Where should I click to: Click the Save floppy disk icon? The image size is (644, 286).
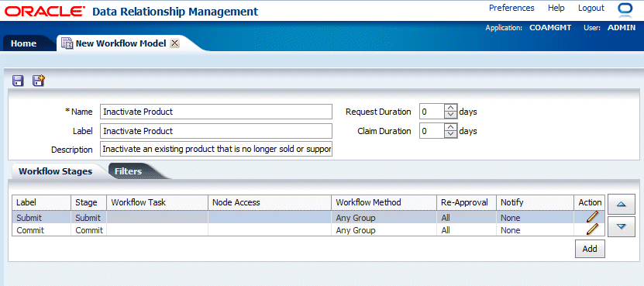18,81
